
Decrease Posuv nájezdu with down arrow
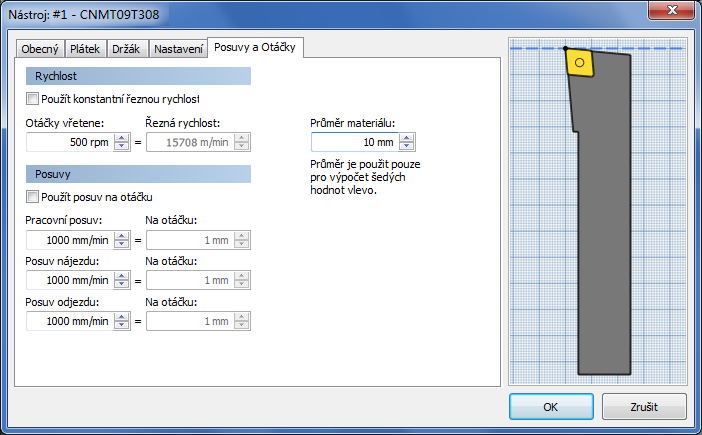click(x=121, y=284)
